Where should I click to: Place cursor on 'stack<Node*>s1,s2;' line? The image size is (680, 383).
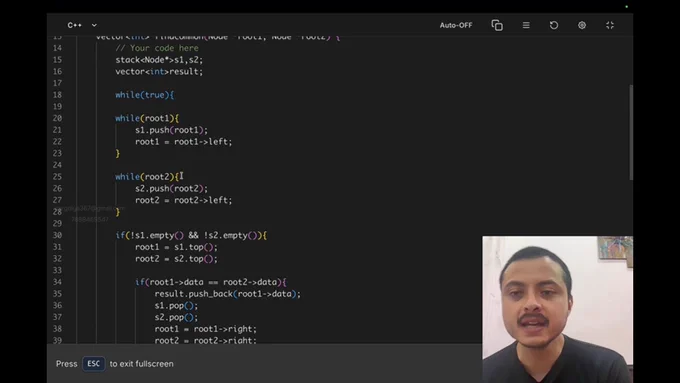click(159, 59)
